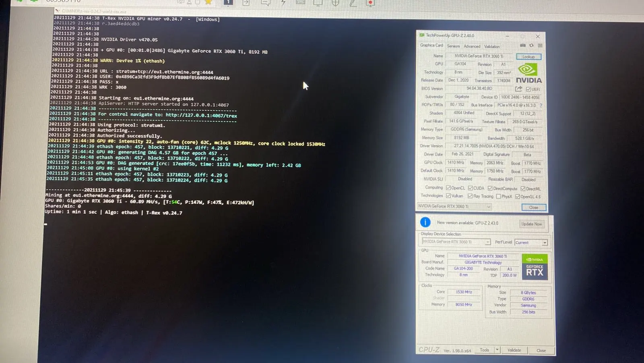The width and height of the screenshot is (644, 363).
Task: Click the Validate button in CPU-Z
Action: click(x=514, y=350)
